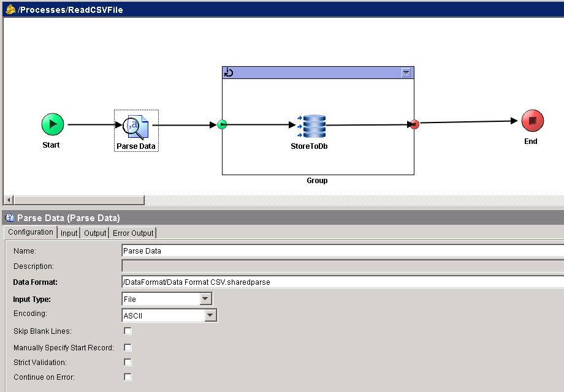Select the Parse Data activity icon
Screen dimensions: 564x392
(x=135, y=127)
